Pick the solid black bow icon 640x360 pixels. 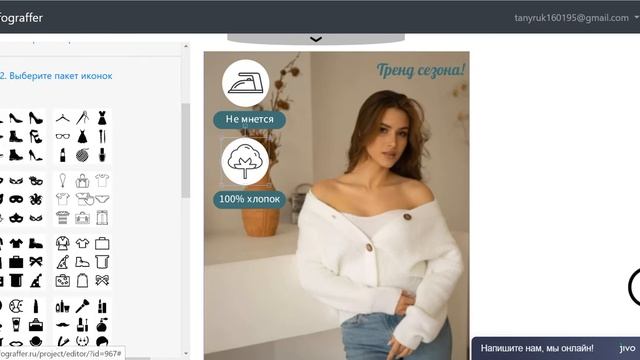click(36, 262)
